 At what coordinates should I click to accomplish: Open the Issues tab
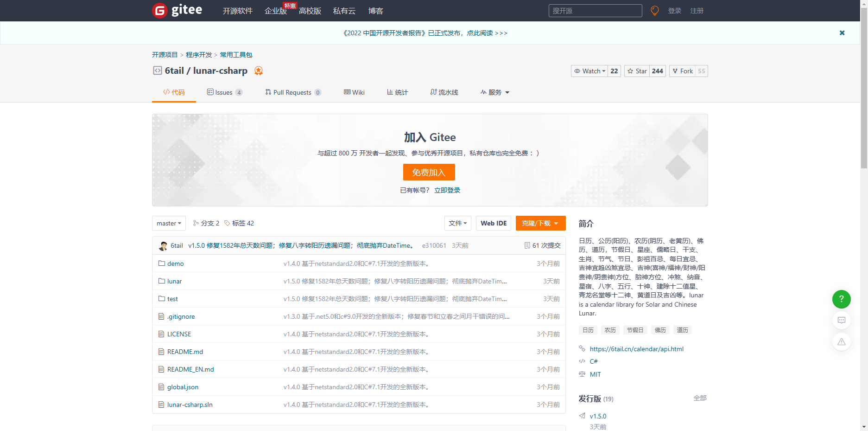(224, 92)
